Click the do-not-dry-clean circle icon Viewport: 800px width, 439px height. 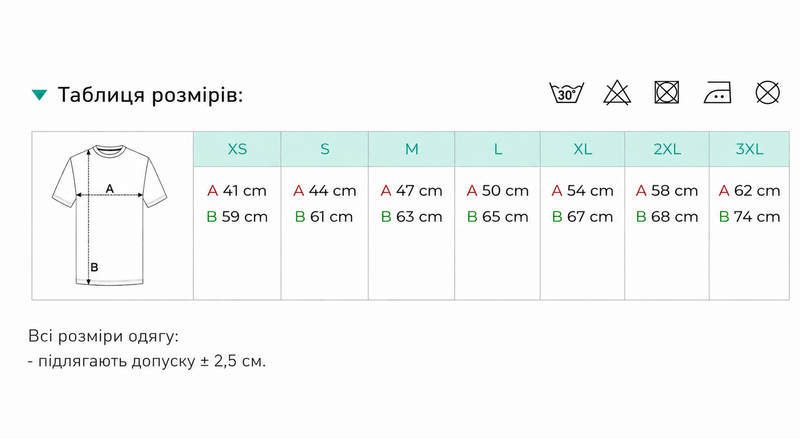[767, 92]
